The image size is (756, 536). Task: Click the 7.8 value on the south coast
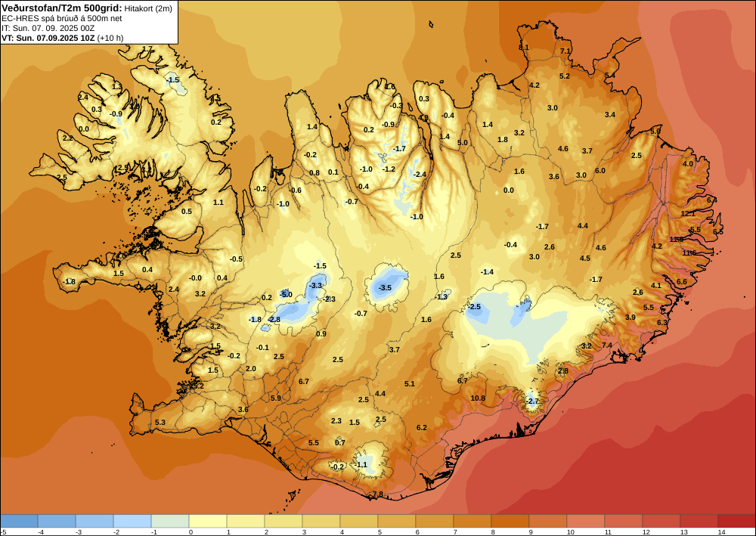378,494
